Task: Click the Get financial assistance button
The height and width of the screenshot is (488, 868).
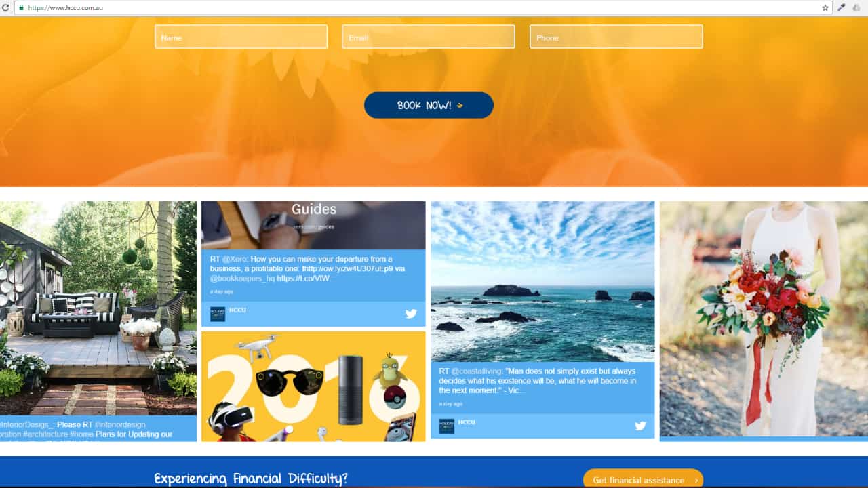Action: [642, 479]
